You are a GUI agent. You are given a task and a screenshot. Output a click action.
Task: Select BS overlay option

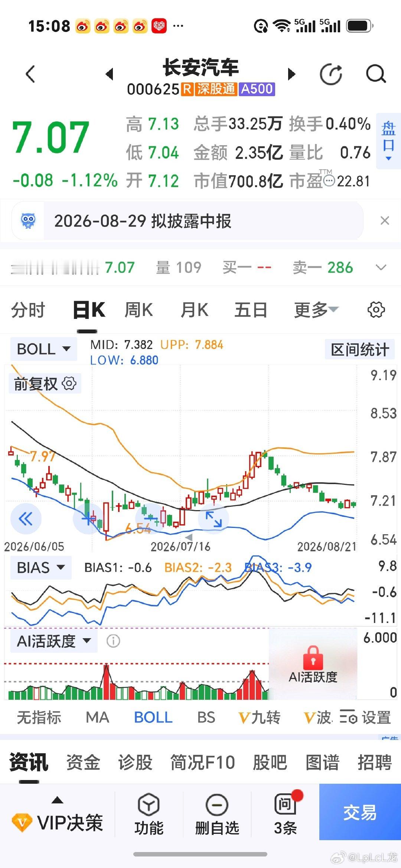(206, 717)
